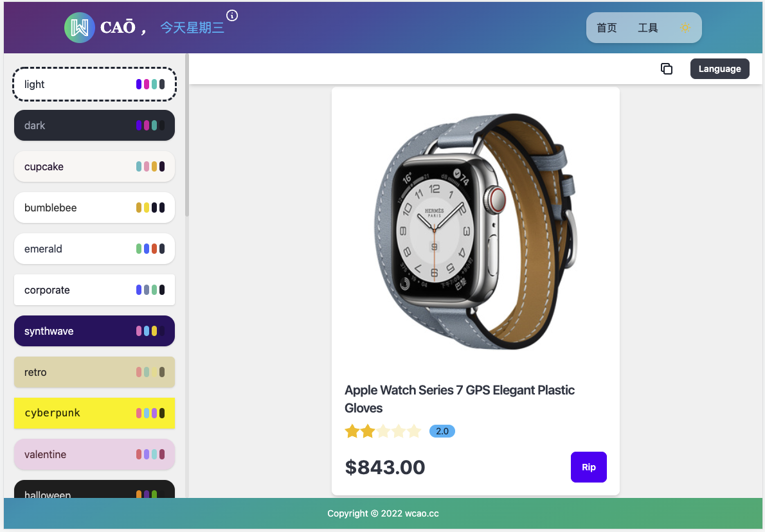Set rating with the fifth star

414,431
